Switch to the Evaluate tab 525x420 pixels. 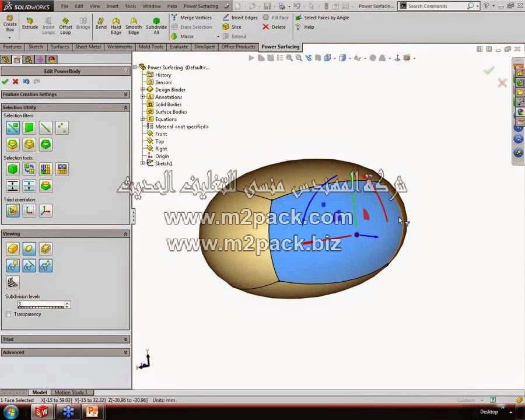[178, 47]
